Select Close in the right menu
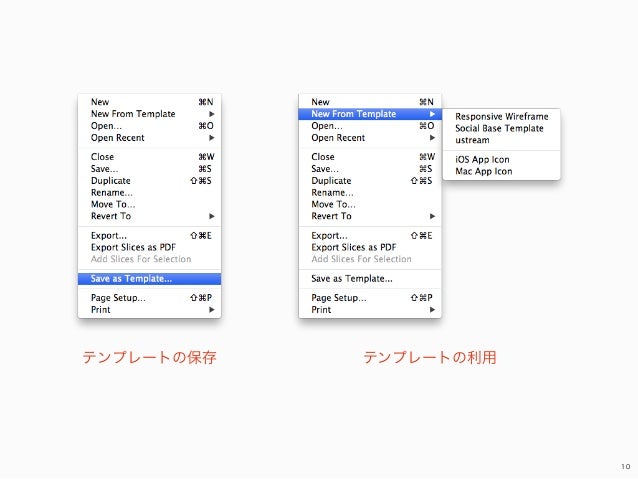Viewport: 638px width, 479px height. coord(370,157)
